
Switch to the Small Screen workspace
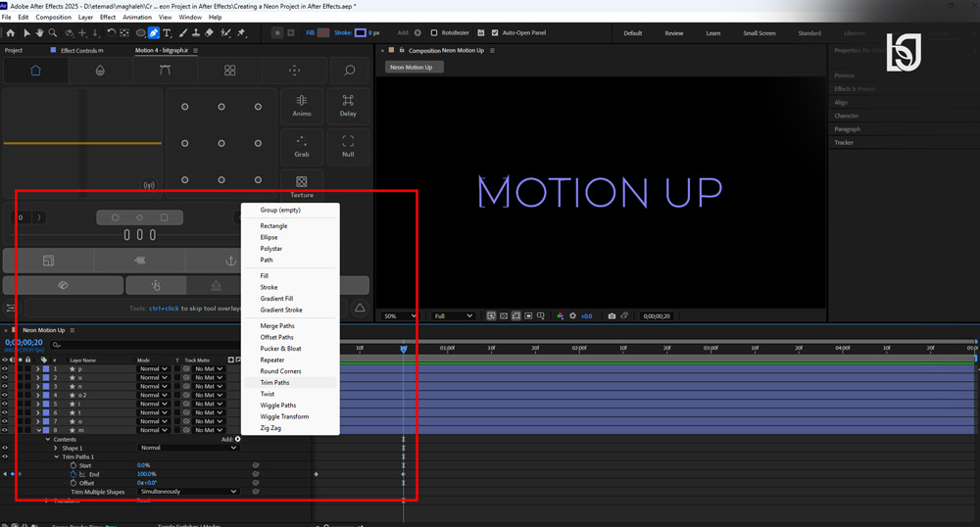759,33
